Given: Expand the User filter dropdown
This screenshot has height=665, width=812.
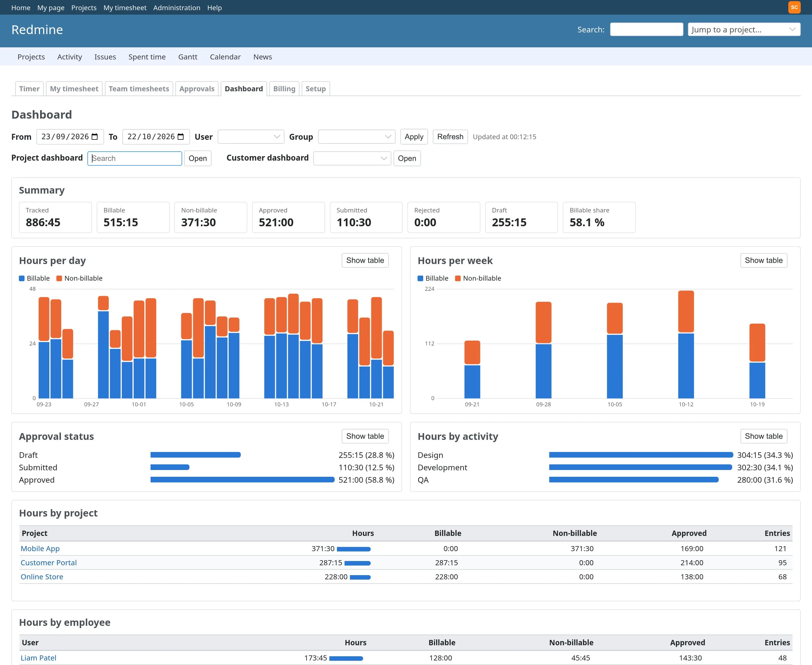Looking at the screenshot, I should point(251,137).
